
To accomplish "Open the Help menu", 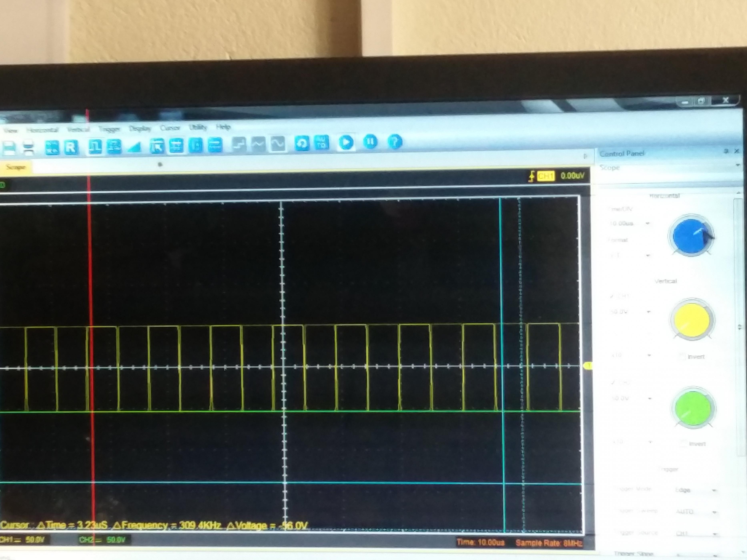I will point(223,127).
